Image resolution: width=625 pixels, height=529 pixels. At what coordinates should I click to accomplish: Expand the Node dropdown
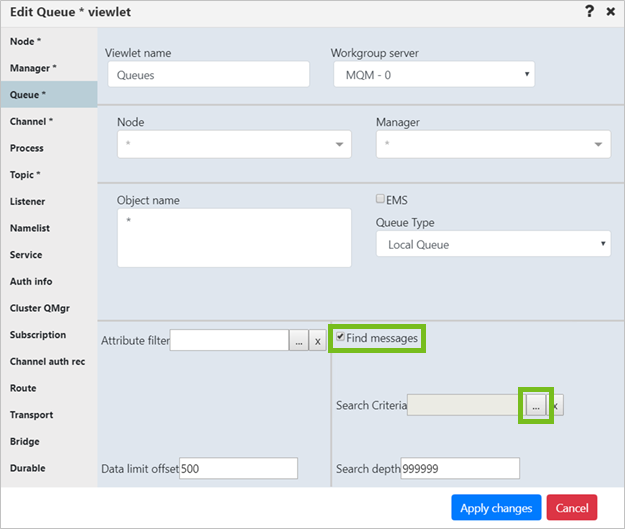click(x=234, y=144)
